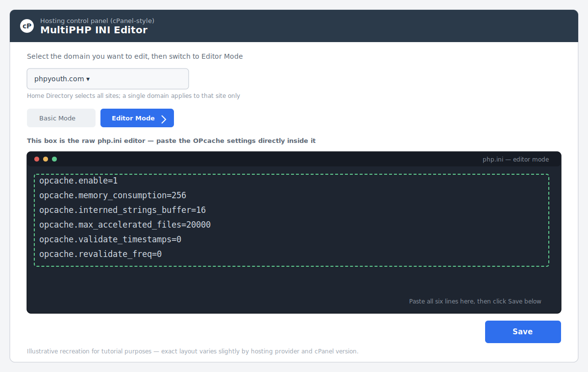Click the opcache.revalidate_freq=0 line
588x372 pixels.
click(x=100, y=254)
